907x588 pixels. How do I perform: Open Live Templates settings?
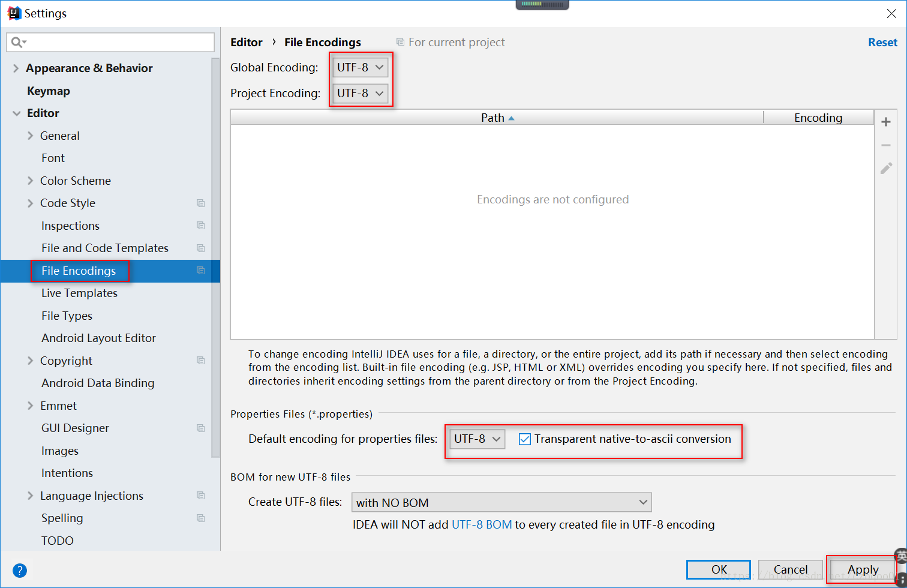[79, 293]
